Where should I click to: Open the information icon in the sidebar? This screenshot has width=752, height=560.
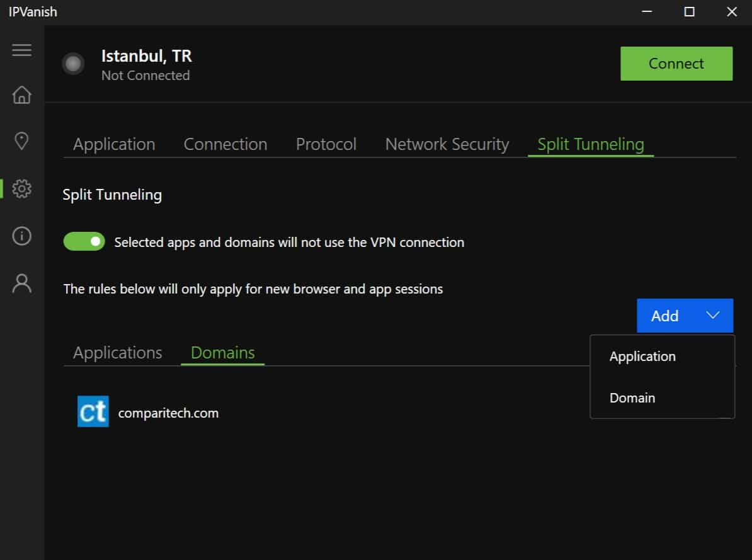tap(21, 236)
